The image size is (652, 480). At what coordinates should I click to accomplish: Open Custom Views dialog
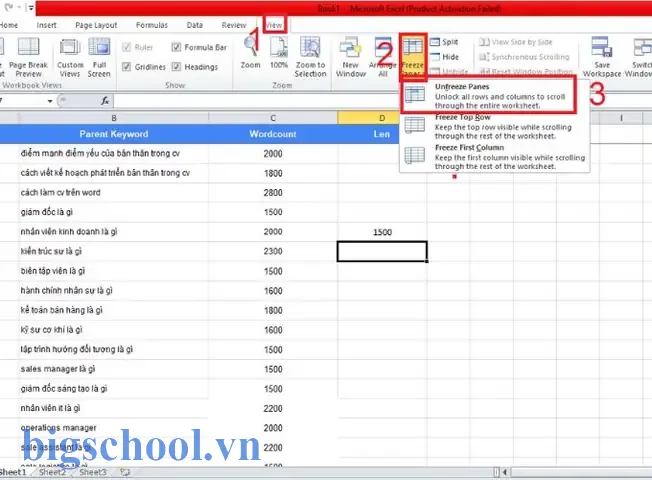tap(70, 57)
